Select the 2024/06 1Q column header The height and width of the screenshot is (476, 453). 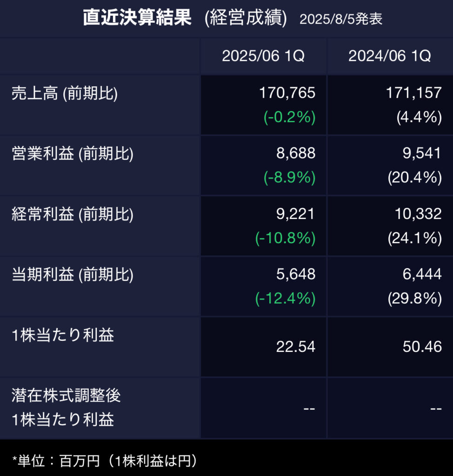pos(389,56)
